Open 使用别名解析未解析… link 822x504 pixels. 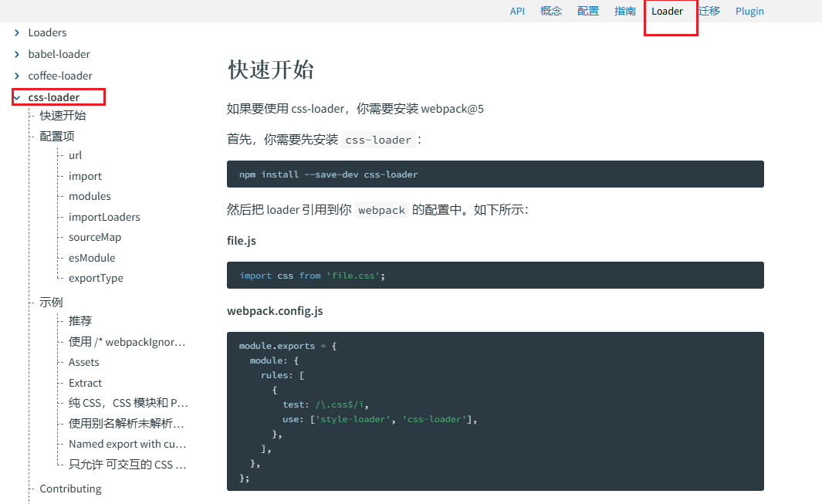[x=126, y=423]
